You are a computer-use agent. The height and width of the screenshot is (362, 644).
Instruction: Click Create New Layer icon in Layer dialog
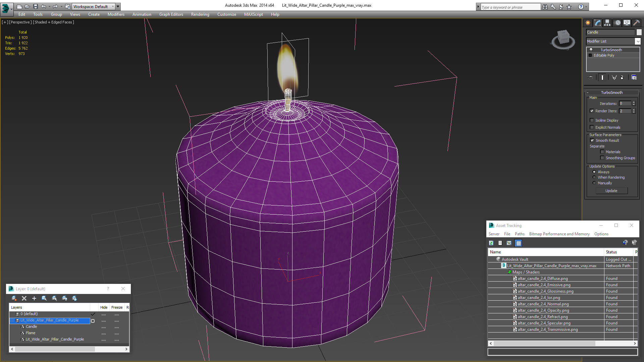pos(14,298)
